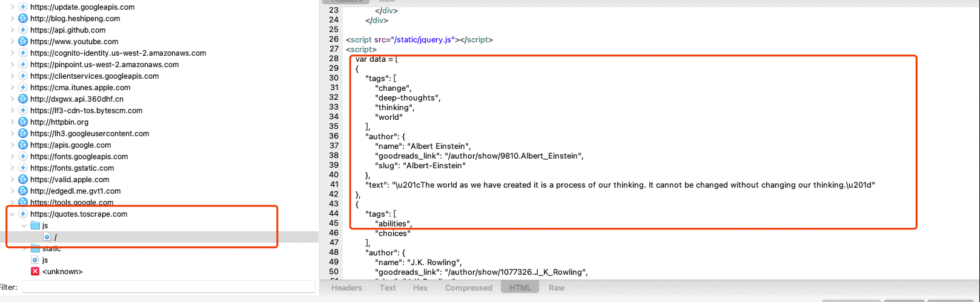
Task: Click the valid.apple.com host icon
Action: (23, 180)
